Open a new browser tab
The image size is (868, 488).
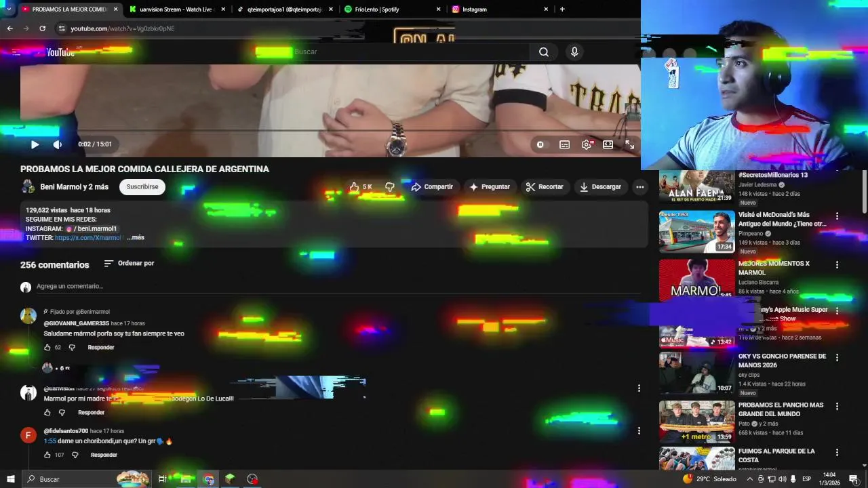(562, 9)
